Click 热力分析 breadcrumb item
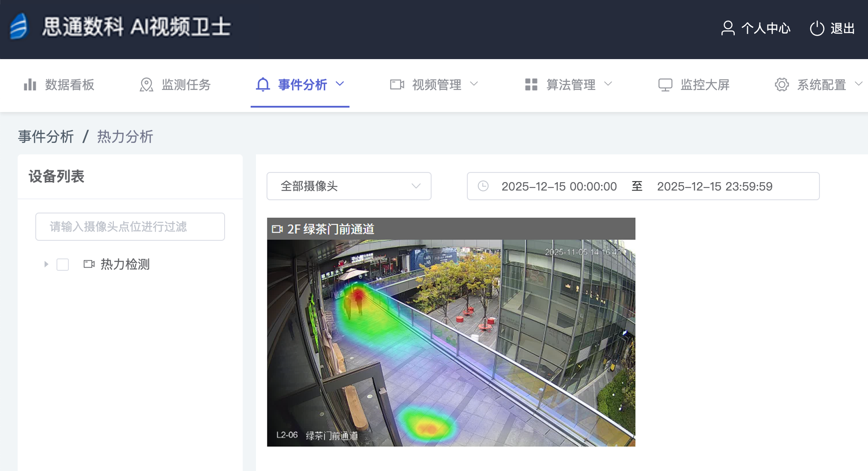Viewport: 868px width, 471px height. tap(125, 137)
